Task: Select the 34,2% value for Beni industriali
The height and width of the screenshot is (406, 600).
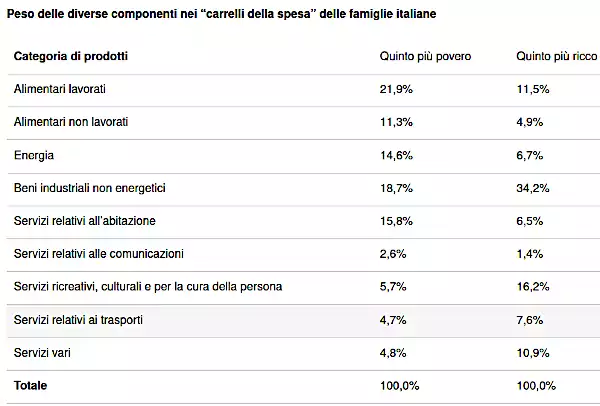Action: pos(533,188)
